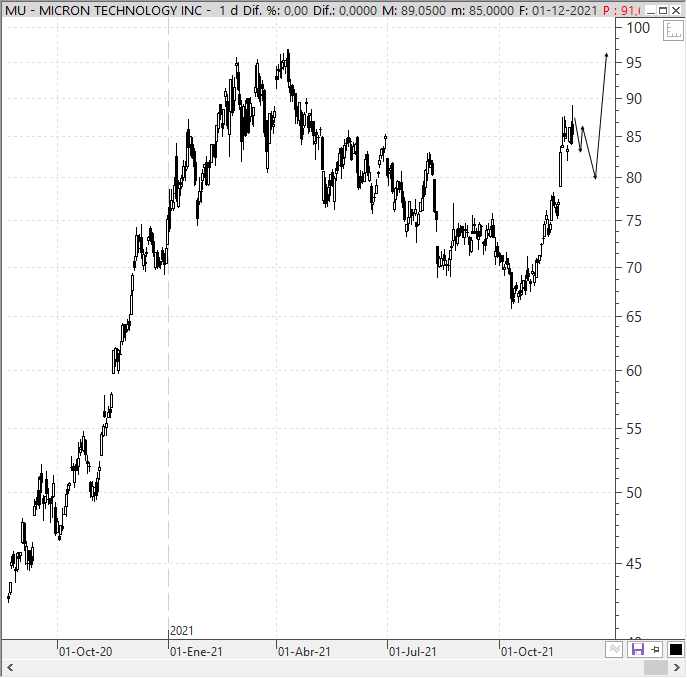The height and width of the screenshot is (678, 687).
Task: Minimize the MU chart window
Action: [x=651, y=11]
